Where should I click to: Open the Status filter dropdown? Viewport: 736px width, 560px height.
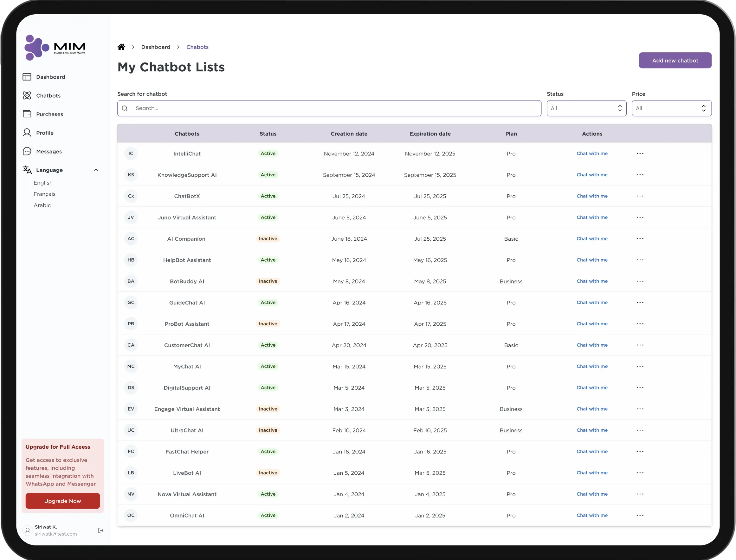(x=586, y=108)
